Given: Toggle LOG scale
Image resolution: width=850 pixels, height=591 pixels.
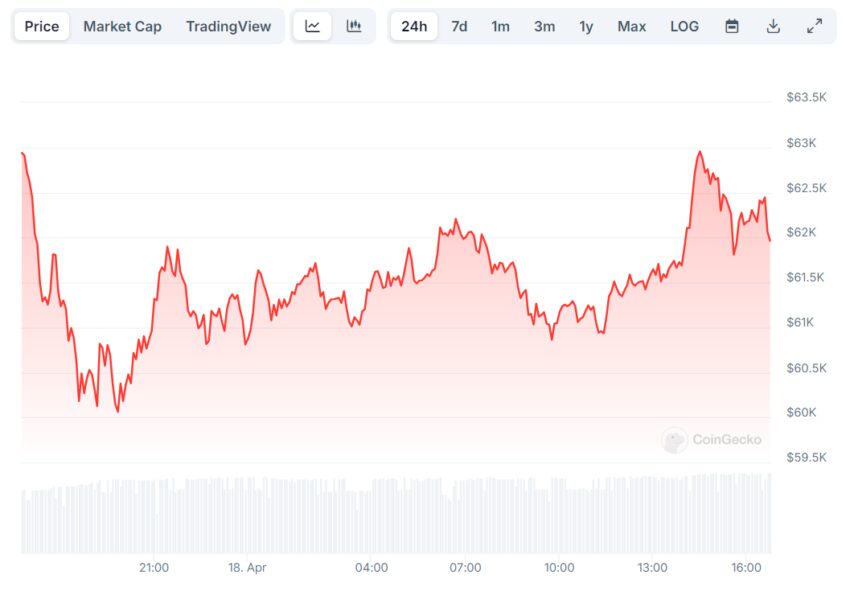Looking at the screenshot, I should point(684,26).
